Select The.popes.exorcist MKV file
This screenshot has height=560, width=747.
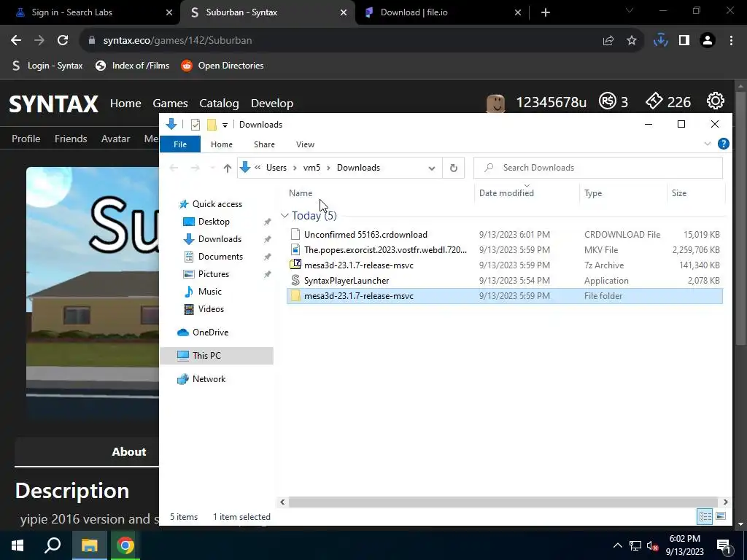(x=505, y=249)
